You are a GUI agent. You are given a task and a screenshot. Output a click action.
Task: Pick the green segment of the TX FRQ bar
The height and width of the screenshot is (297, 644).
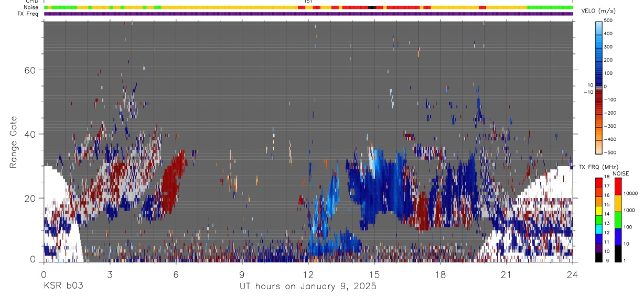(599, 219)
